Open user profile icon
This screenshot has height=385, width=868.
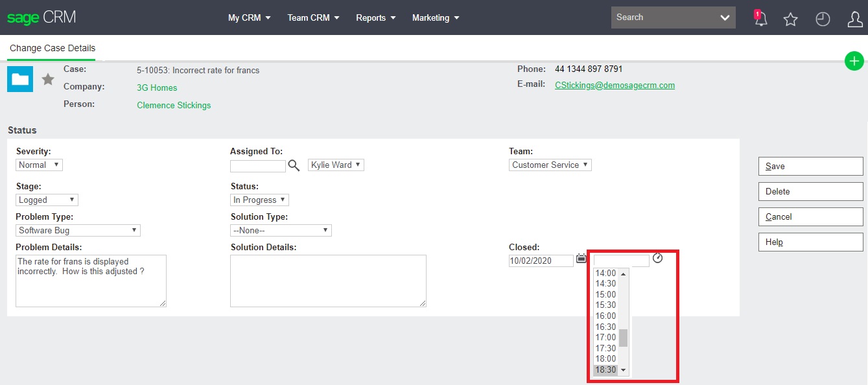tap(855, 19)
